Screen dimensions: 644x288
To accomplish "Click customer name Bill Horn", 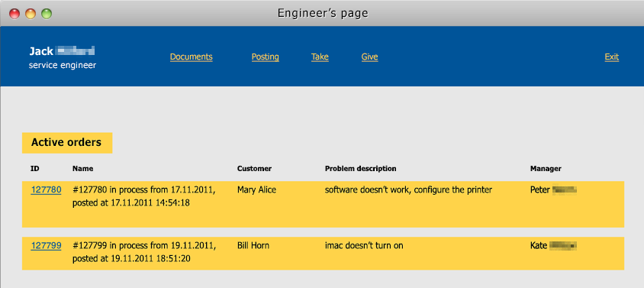I will [x=253, y=246].
